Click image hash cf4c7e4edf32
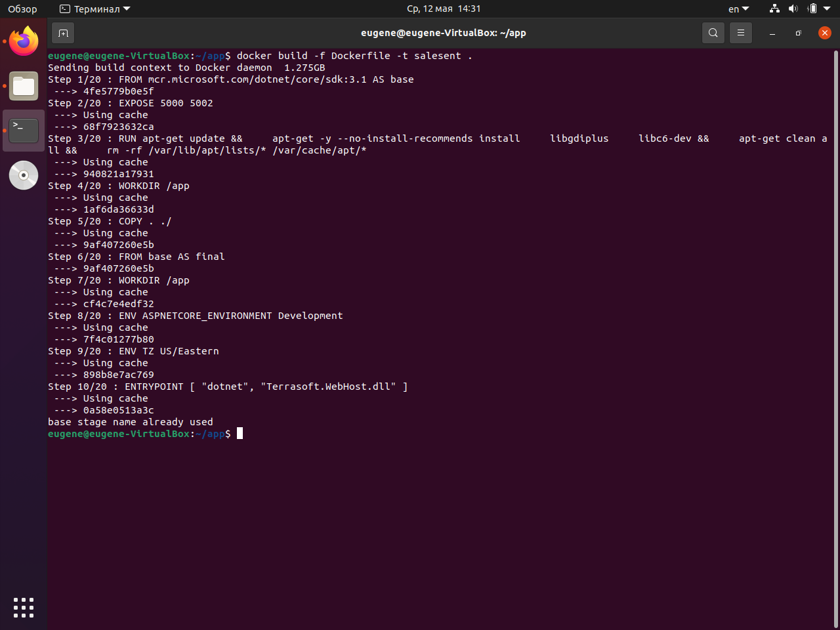The width and height of the screenshot is (840, 630). pyautogui.click(x=119, y=304)
